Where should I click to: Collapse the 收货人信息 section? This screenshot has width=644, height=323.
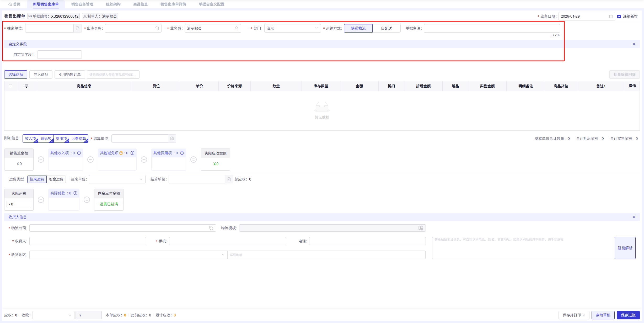(634, 217)
